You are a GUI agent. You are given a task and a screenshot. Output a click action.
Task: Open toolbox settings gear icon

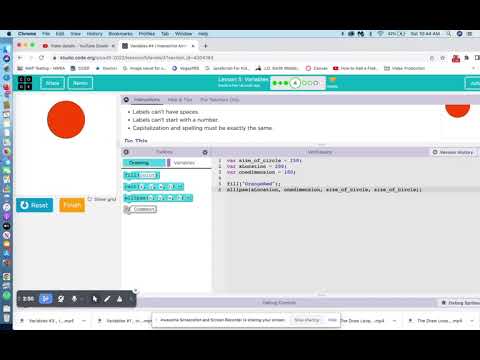(205, 152)
